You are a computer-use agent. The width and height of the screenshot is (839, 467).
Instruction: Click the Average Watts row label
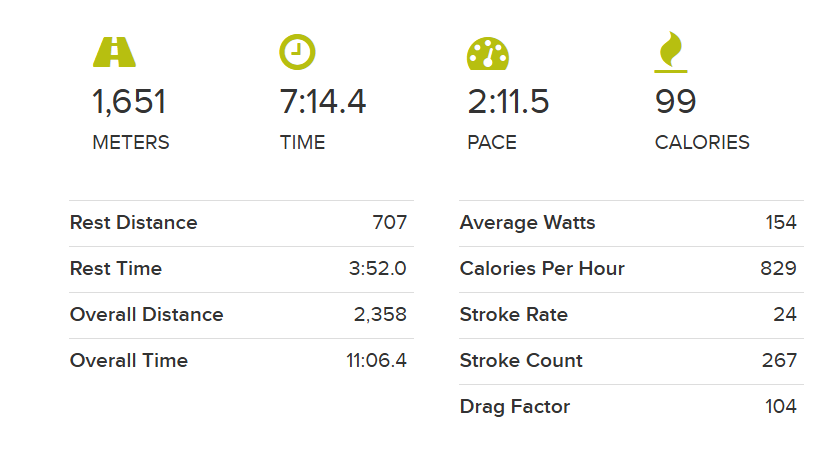point(527,223)
